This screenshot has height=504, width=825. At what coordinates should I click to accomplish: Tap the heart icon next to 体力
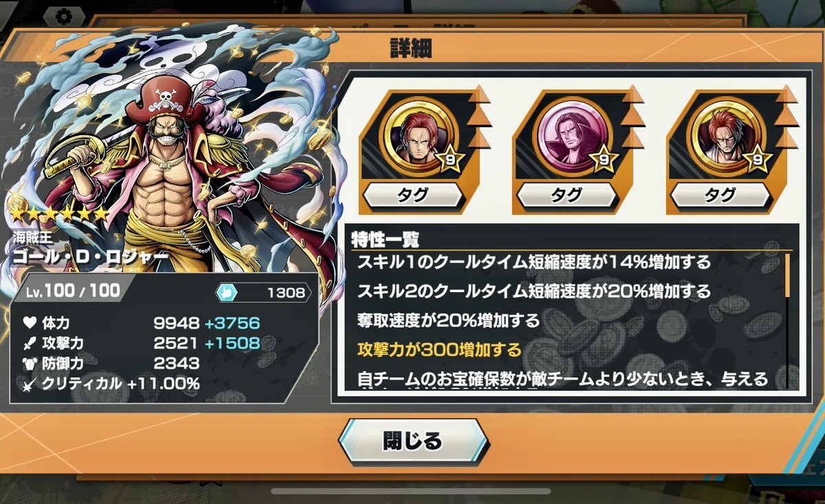point(29,323)
